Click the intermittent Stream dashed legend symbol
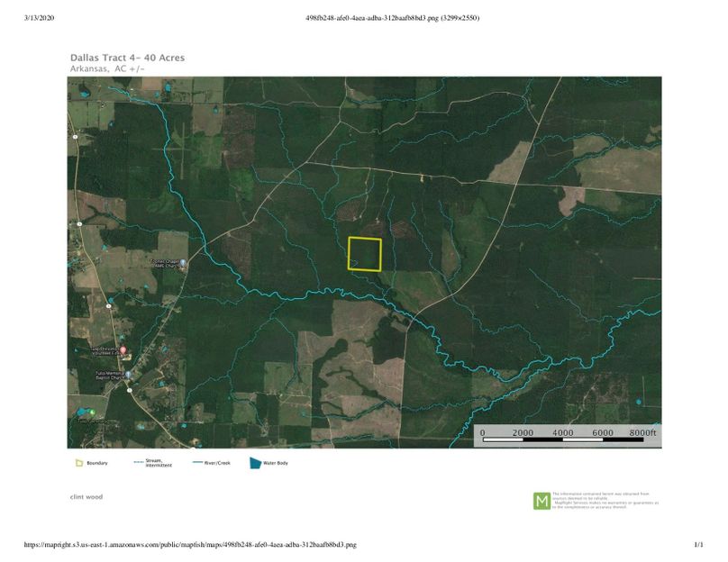 pyautogui.click(x=138, y=463)
